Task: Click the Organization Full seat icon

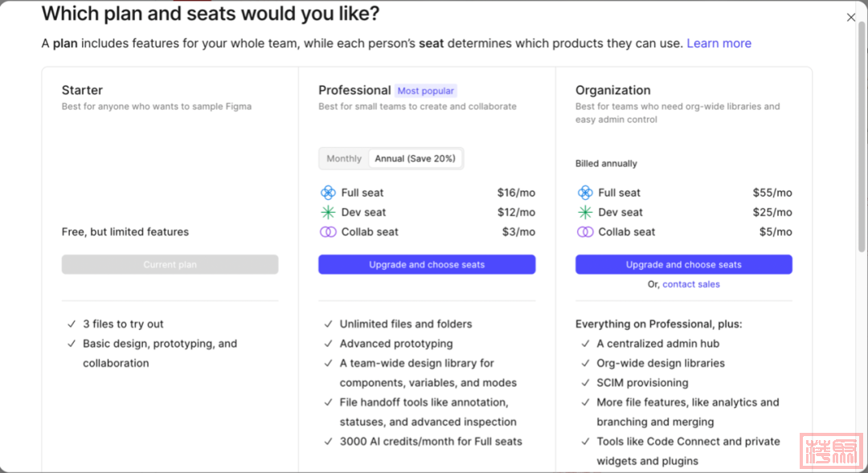Action: pos(585,193)
